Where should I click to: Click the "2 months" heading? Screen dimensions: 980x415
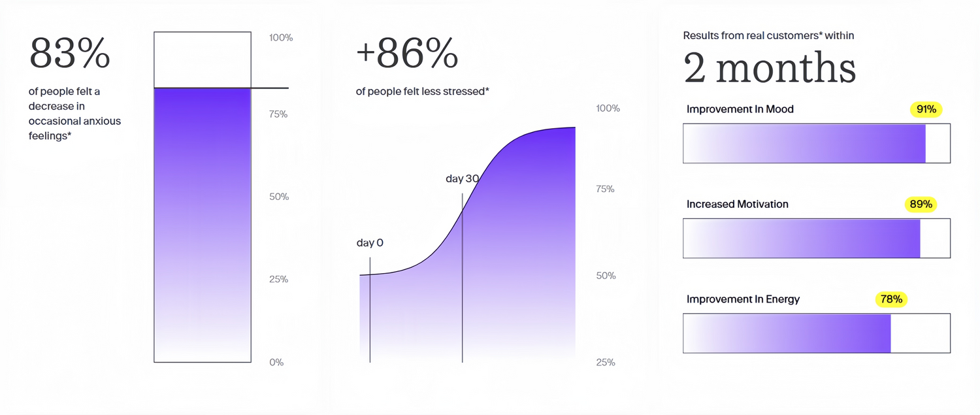point(770,68)
